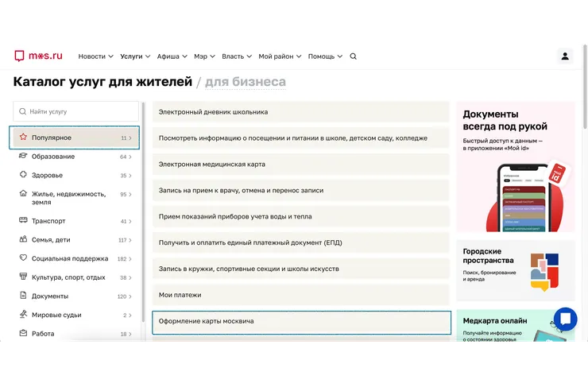Open the Помощь menu item
This screenshot has width=588, height=368.
click(x=321, y=56)
